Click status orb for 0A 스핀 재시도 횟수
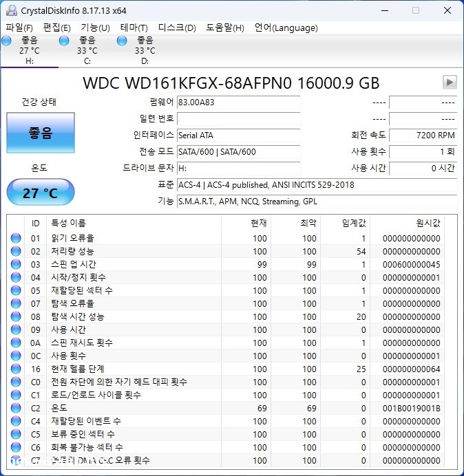The width and height of the screenshot is (464, 476). [16, 343]
